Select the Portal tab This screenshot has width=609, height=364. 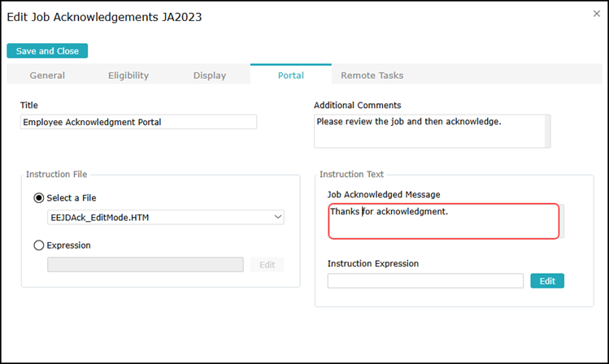pos(291,76)
